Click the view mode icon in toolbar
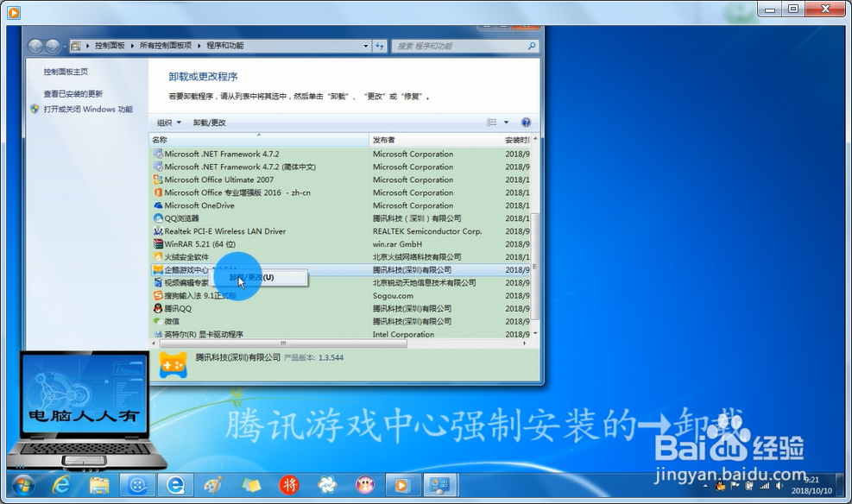The width and height of the screenshot is (852, 504). point(492,123)
